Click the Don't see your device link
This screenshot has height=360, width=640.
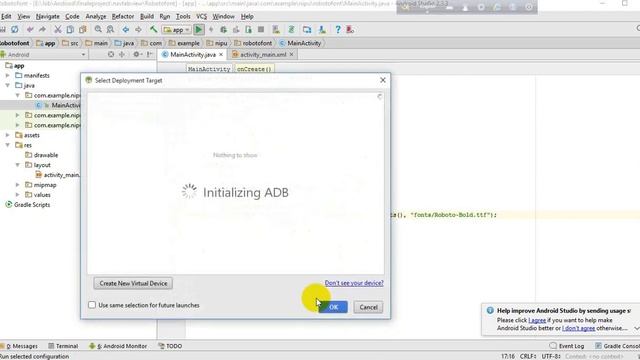(x=354, y=283)
